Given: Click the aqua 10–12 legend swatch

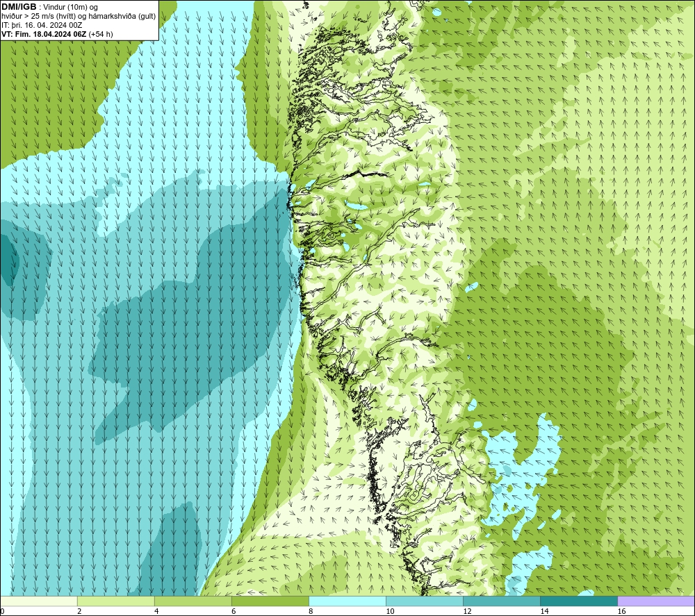Looking at the screenshot, I should point(425,601).
